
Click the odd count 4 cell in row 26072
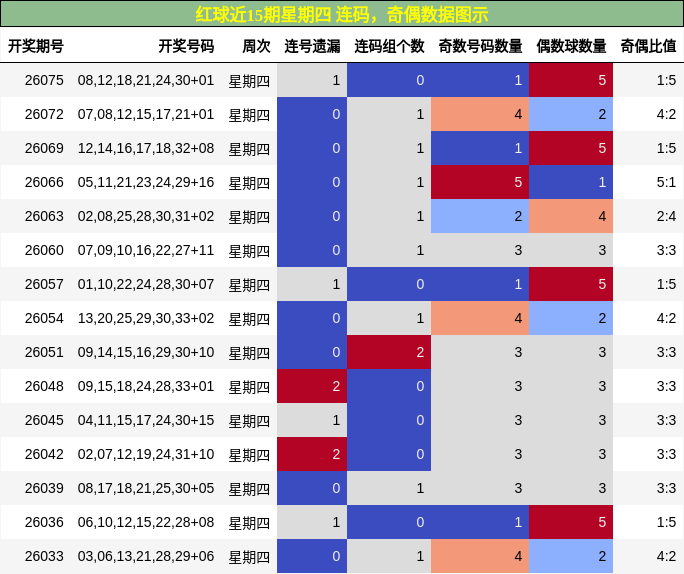pyautogui.click(x=480, y=114)
